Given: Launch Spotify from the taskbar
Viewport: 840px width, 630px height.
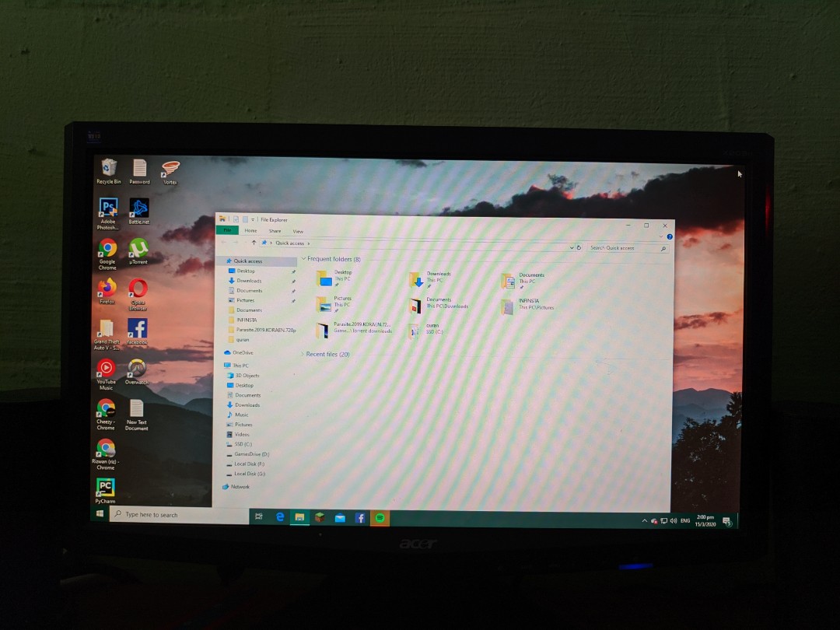Looking at the screenshot, I should pyautogui.click(x=380, y=516).
